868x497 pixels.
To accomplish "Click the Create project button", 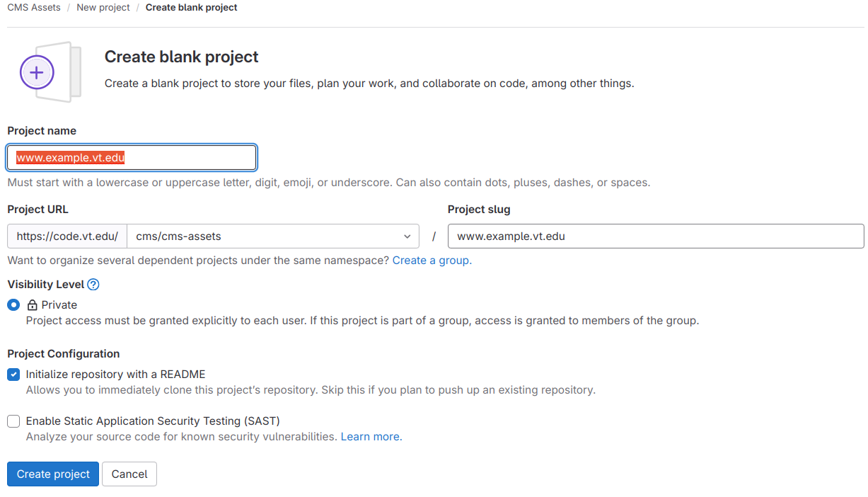I will click(52, 474).
